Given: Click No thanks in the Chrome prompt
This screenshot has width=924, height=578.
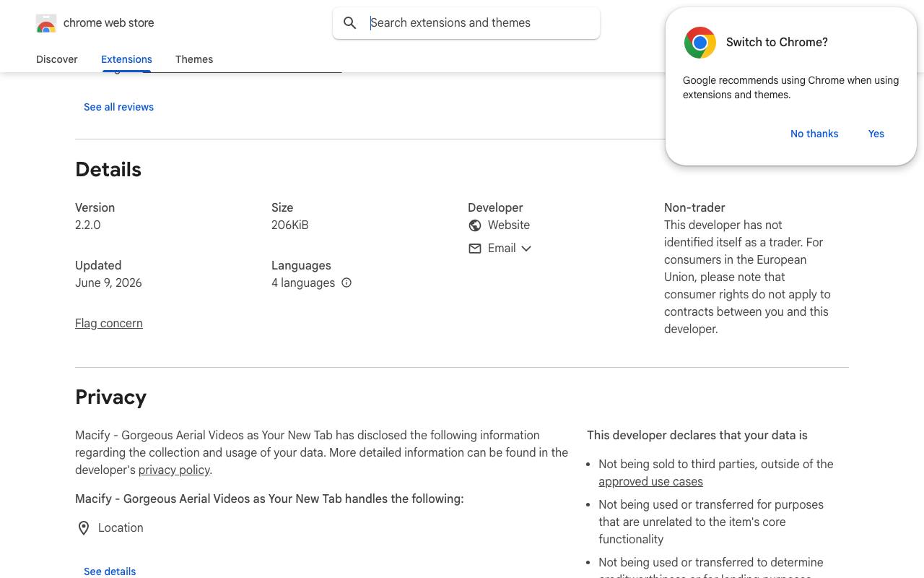Looking at the screenshot, I should pyautogui.click(x=814, y=134).
